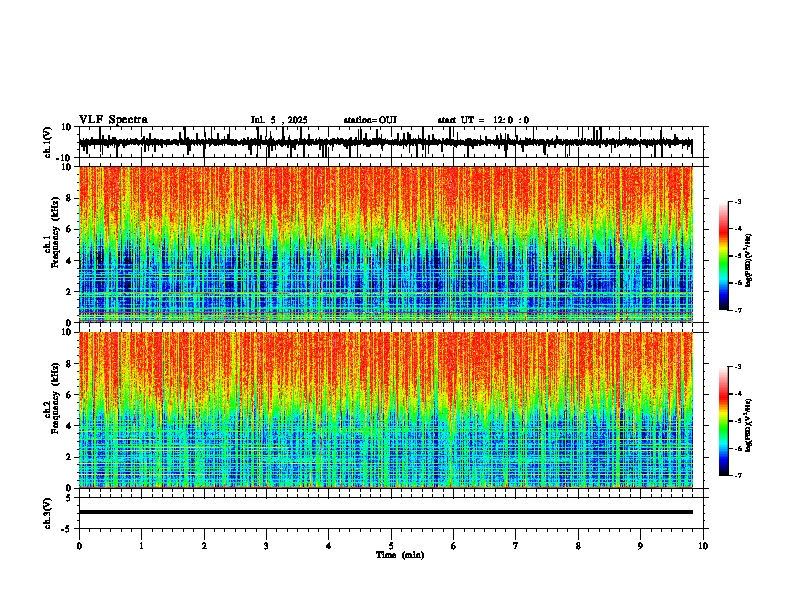The width and height of the screenshot is (792, 612).
Task: Click the -3 label on ch.1 colorbar
Action: (737, 201)
